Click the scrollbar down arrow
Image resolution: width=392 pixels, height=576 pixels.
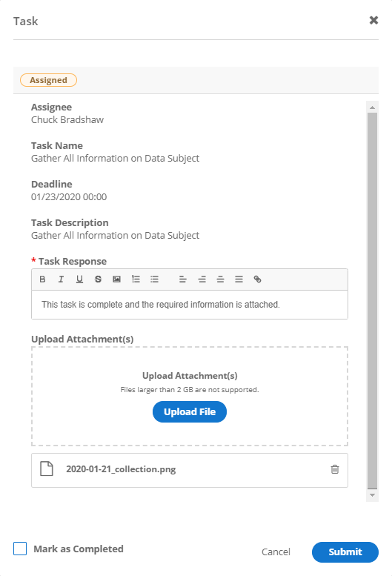372,495
